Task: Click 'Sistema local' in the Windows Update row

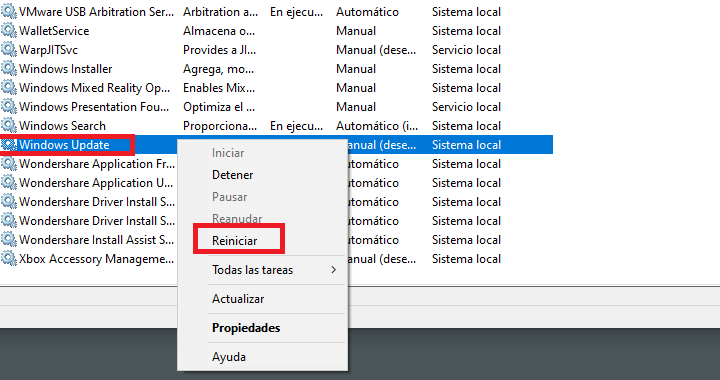Action: [466, 145]
